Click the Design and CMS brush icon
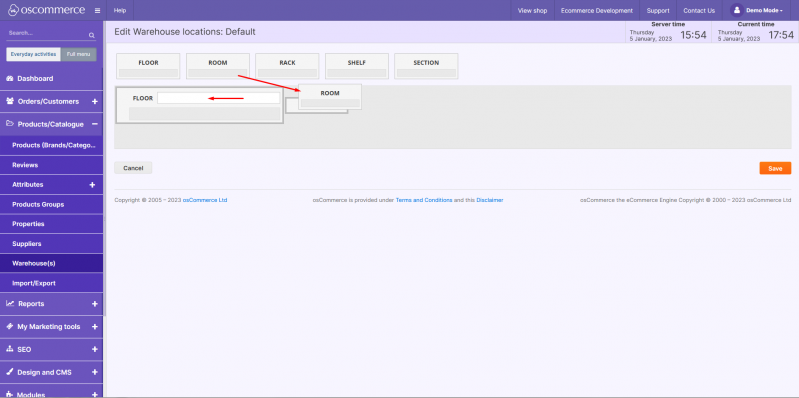This screenshot has height=398, width=799. tap(10, 372)
